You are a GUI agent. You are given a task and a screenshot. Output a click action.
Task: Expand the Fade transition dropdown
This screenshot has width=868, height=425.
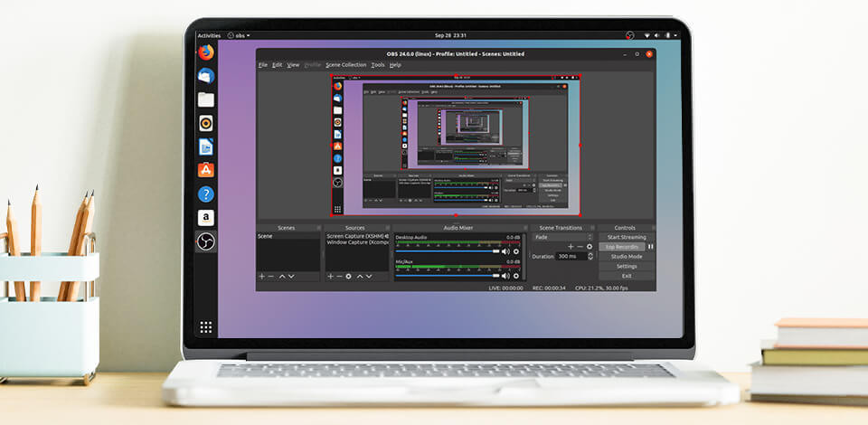(x=563, y=237)
